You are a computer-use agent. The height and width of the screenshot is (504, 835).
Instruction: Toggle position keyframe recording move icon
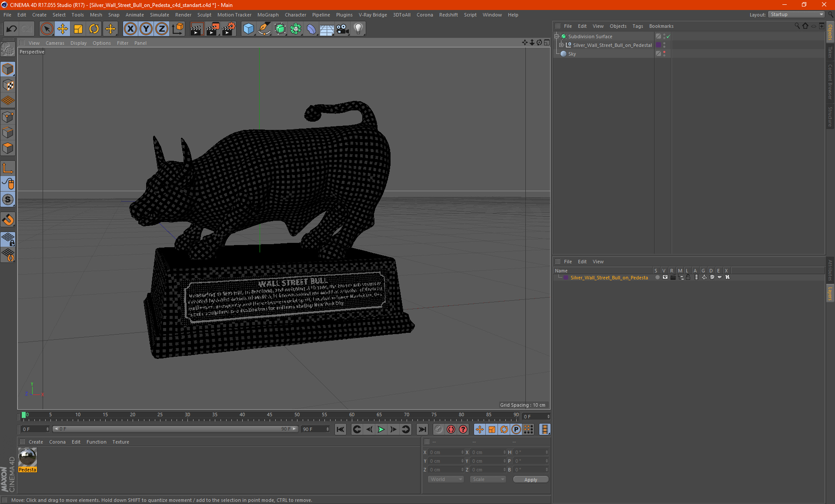pos(480,429)
